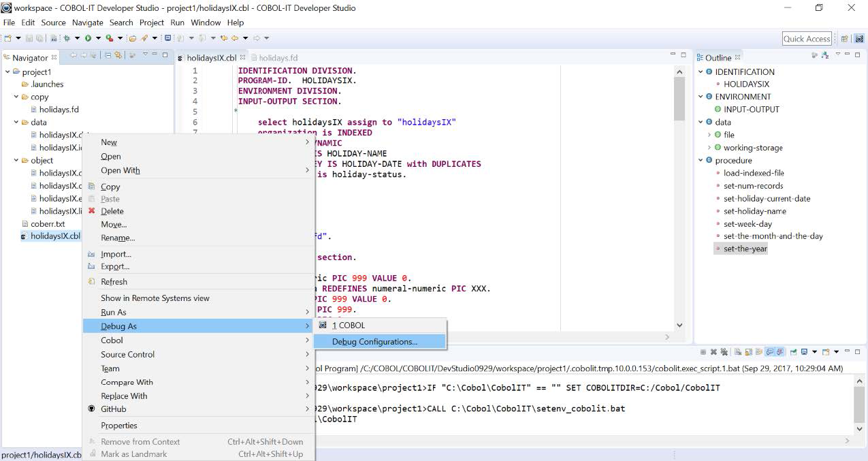868x461 pixels.
Task: Run the program using the green Run icon
Action: (x=88, y=39)
